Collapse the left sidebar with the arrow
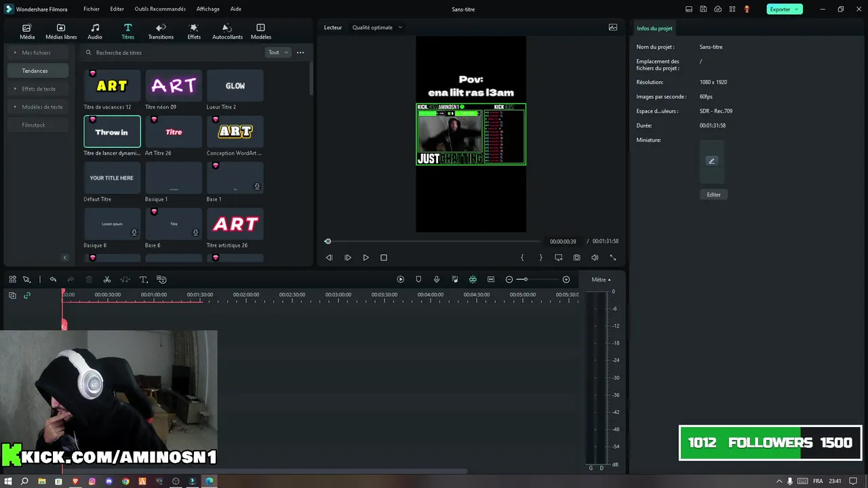Screen dimensions: 868x488 pyautogui.click(x=65, y=258)
